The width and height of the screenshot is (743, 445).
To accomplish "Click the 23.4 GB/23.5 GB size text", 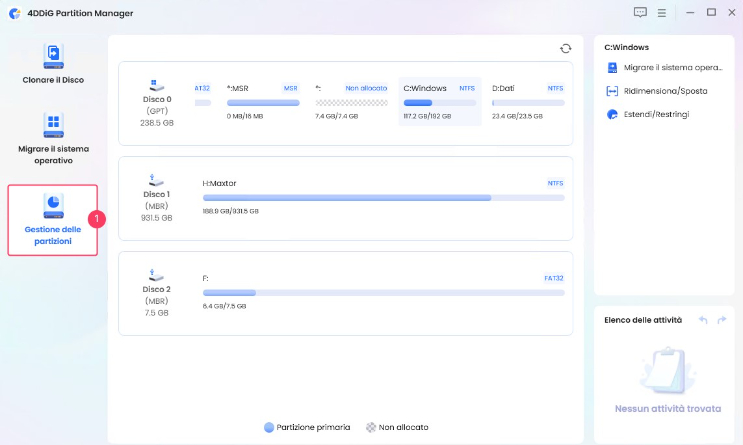I will tap(517, 116).
